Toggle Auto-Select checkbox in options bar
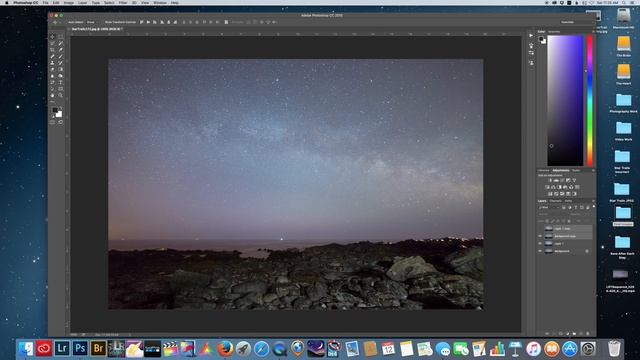The height and width of the screenshot is (360, 640). [x=67, y=22]
